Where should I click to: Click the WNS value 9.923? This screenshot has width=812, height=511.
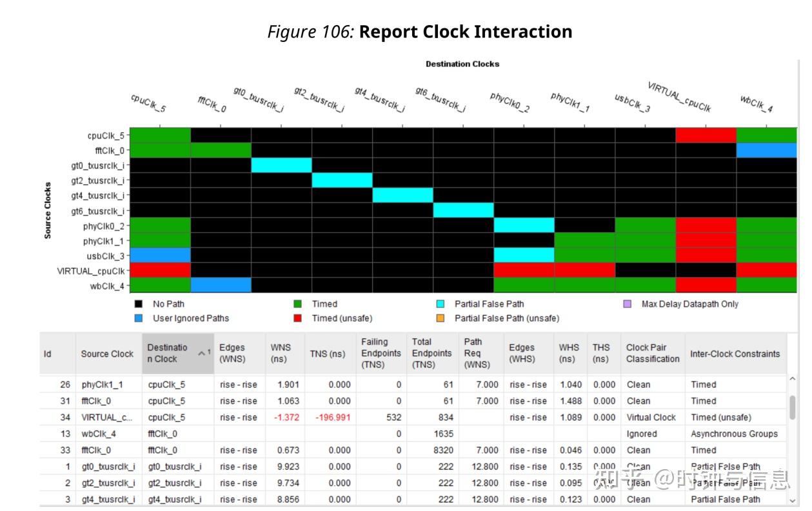click(288, 467)
